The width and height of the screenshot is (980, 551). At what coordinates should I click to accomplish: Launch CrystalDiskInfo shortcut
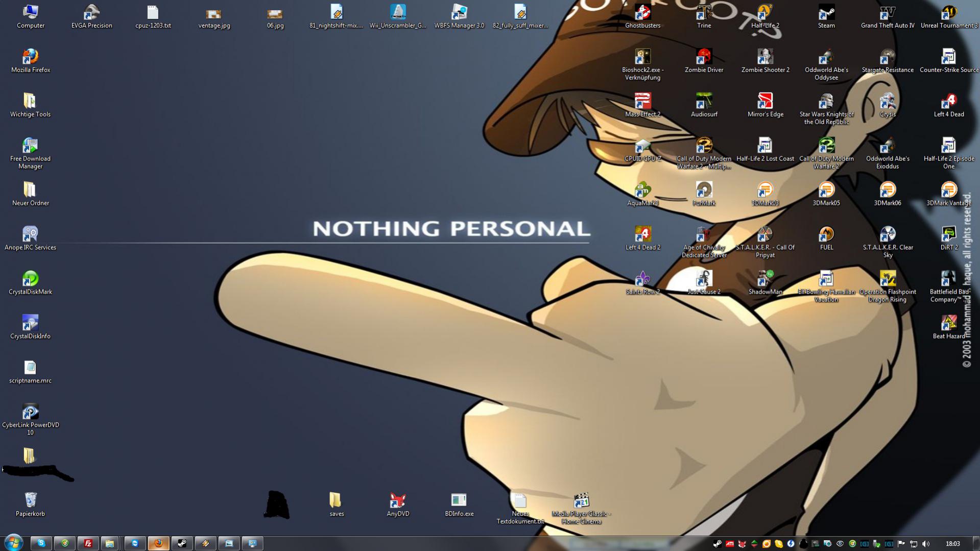click(30, 327)
